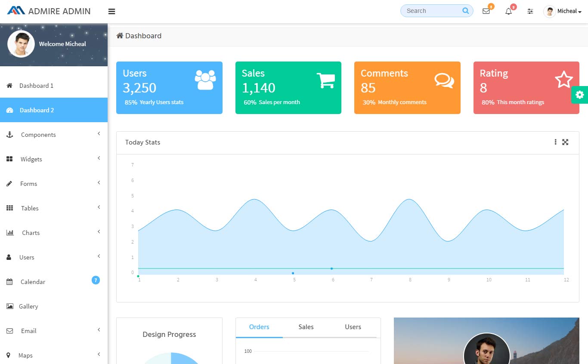Click the search magnifier icon
Viewport: 588px width, 364px height.
click(x=466, y=11)
